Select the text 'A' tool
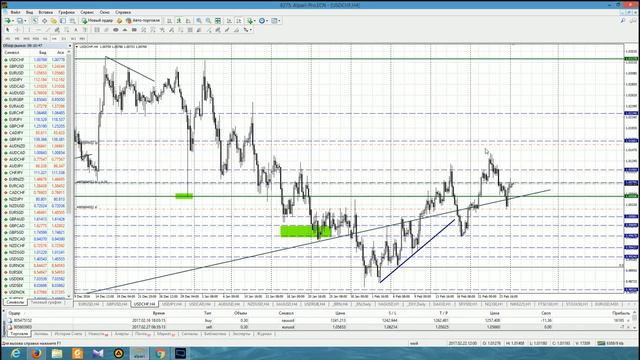 click(76, 30)
